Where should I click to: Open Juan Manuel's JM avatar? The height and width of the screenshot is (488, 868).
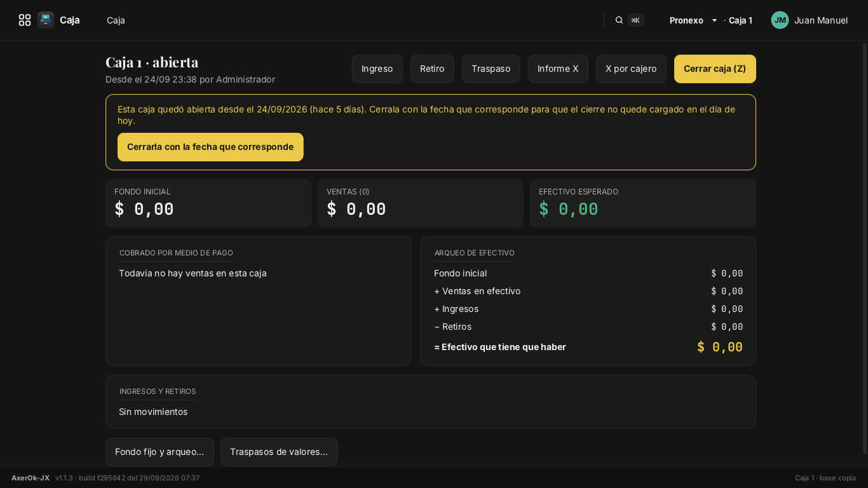[780, 20]
